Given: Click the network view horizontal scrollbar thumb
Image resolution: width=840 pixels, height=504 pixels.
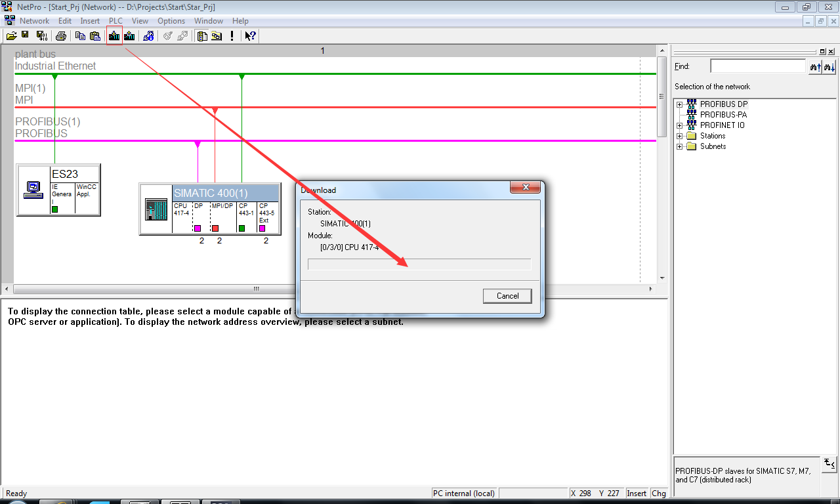Looking at the screenshot, I should 257,289.
